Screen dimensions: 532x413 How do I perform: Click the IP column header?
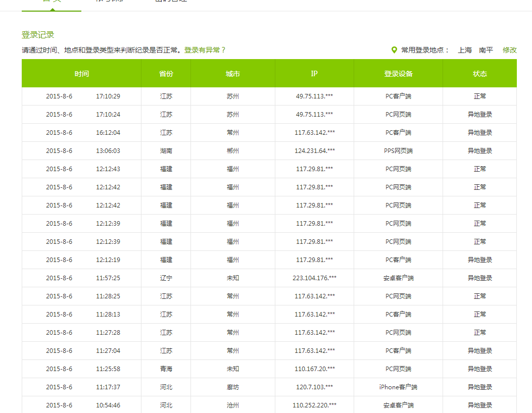tap(314, 74)
